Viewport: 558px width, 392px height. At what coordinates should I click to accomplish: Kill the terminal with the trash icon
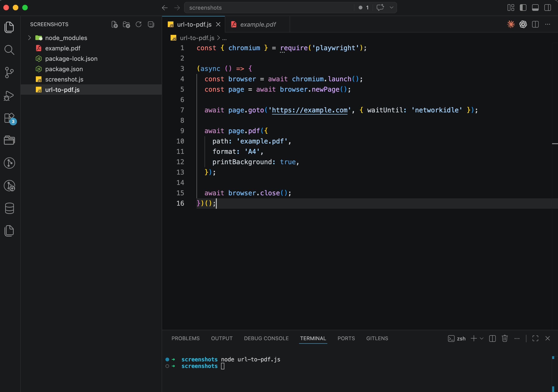click(505, 338)
